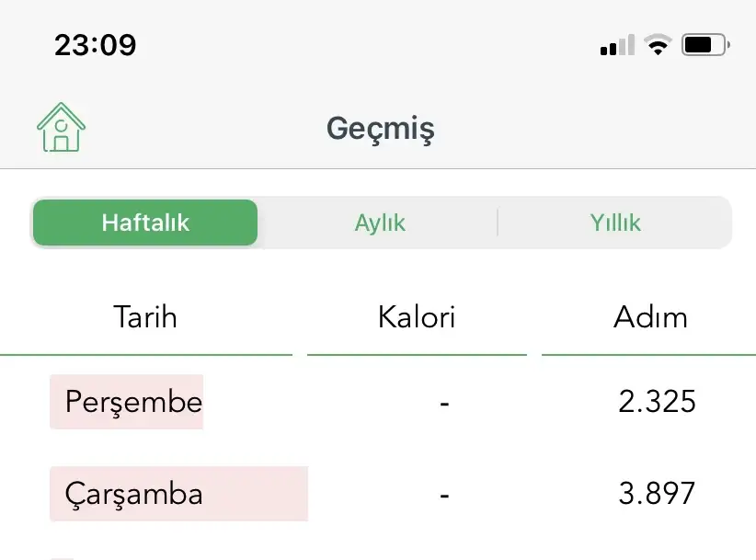Tap Perşembe's empty calorie dash
756x560 pixels.
(x=444, y=402)
